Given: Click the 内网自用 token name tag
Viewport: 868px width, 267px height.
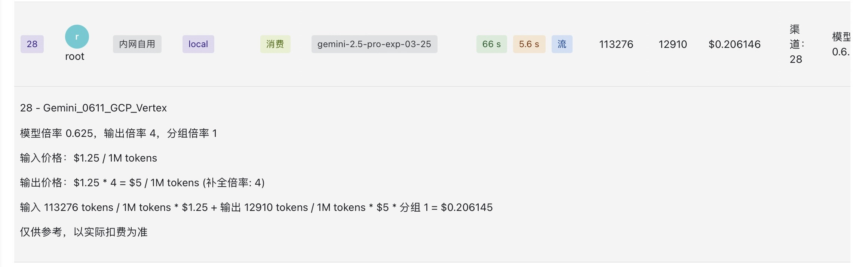Looking at the screenshot, I should tap(137, 44).
